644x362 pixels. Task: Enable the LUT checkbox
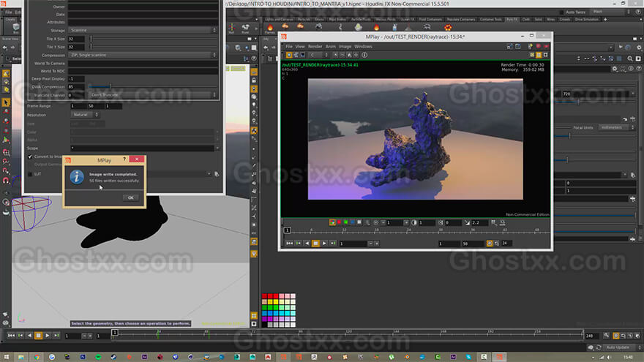[x=30, y=174]
